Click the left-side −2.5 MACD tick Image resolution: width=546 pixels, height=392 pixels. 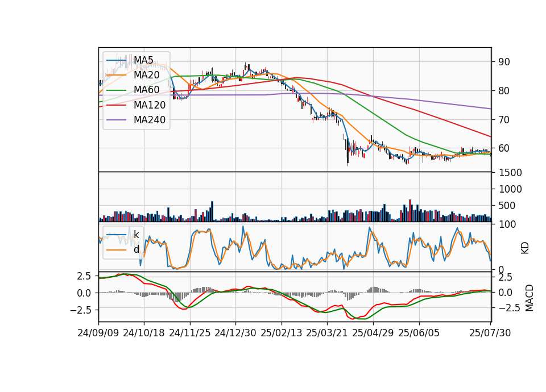click(x=80, y=310)
